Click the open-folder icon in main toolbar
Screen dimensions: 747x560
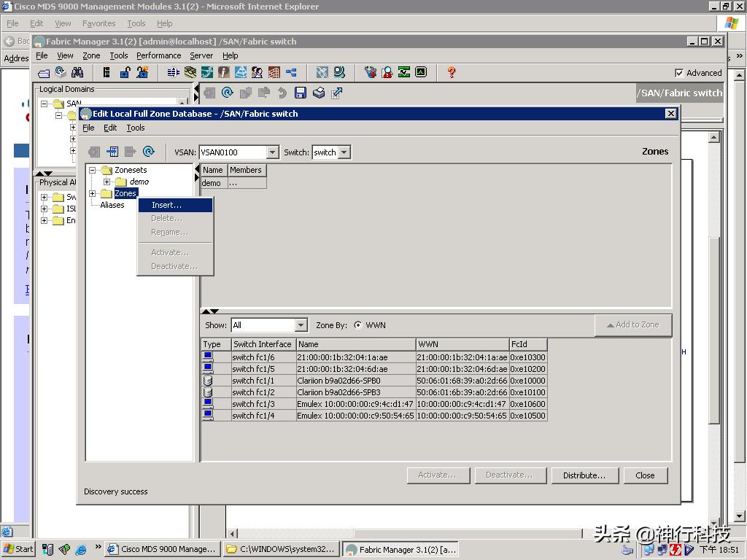pyautogui.click(x=44, y=72)
